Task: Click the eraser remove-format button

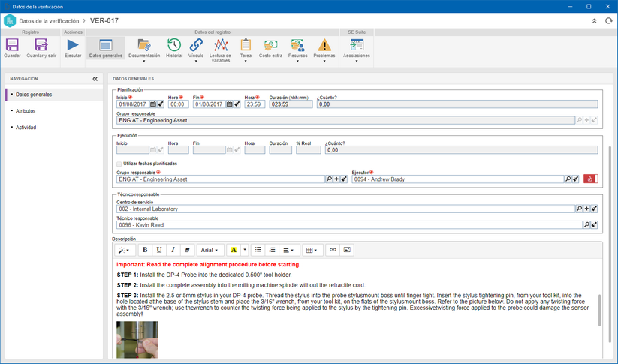Action: [187, 250]
